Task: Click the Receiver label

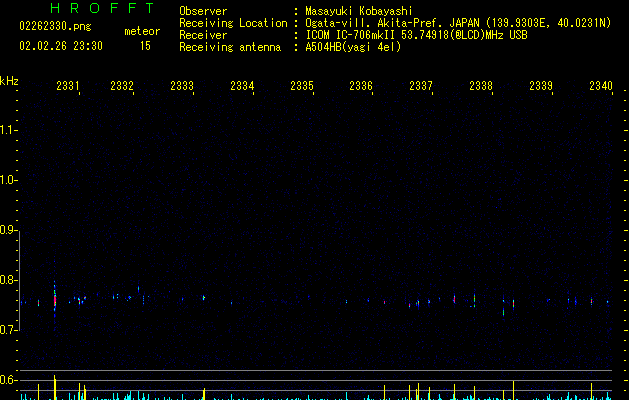Action: (x=203, y=35)
